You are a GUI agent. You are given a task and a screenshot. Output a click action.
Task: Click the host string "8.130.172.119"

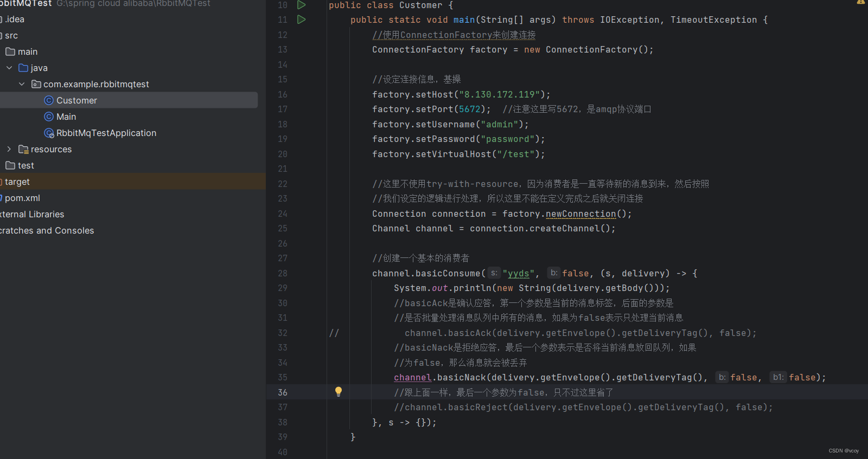[499, 94]
